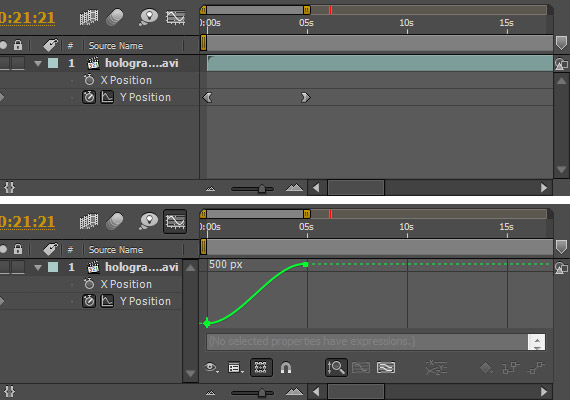Image resolution: width=570 pixels, height=400 pixels.
Task: Click Brainstorm lightbulb icon in lower panel
Action: tap(148, 221)
